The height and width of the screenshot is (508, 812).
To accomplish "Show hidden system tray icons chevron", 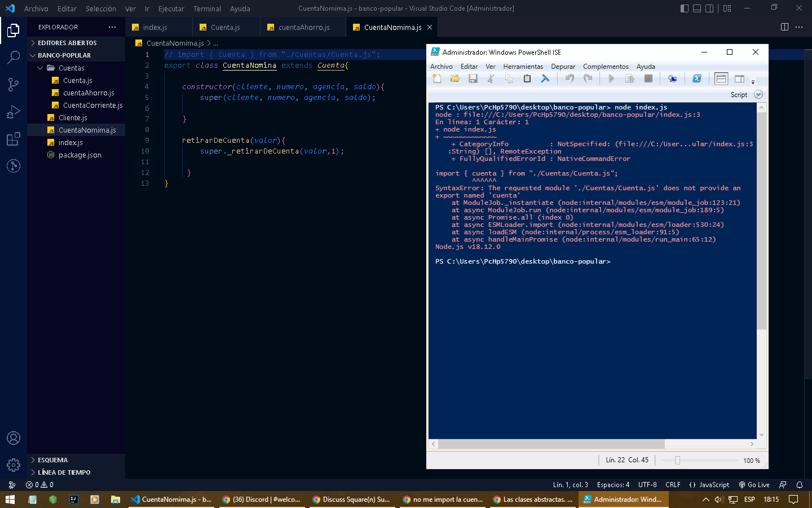I will click(705, 500).
